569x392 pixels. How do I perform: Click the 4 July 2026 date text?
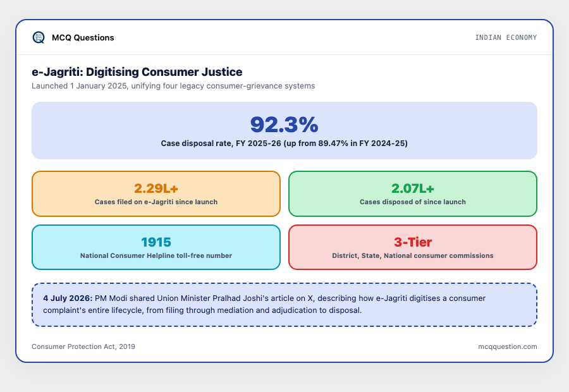pyautogui.click(x=68, y=298)
